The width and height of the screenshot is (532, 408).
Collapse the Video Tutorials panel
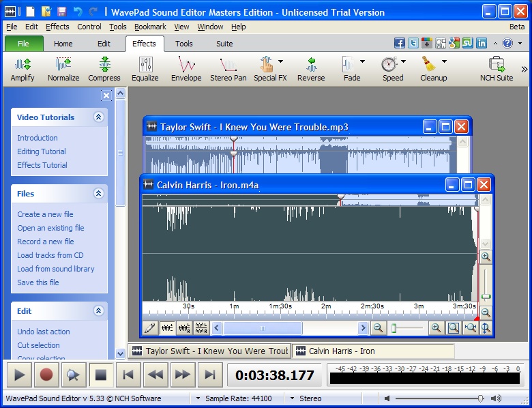[98, 117]
